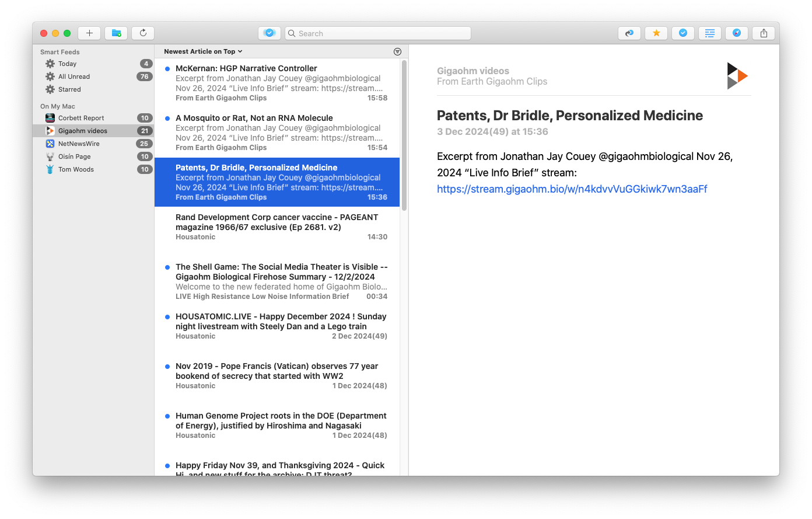
Task: Refresh all feeds with the reload icon
Action: (x=143, y=33)
